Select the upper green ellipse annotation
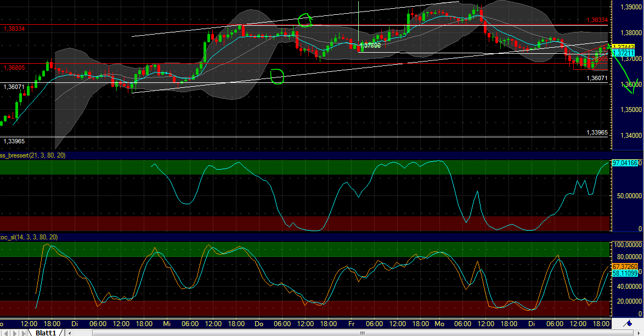644x336 pixels. (305, 19)
